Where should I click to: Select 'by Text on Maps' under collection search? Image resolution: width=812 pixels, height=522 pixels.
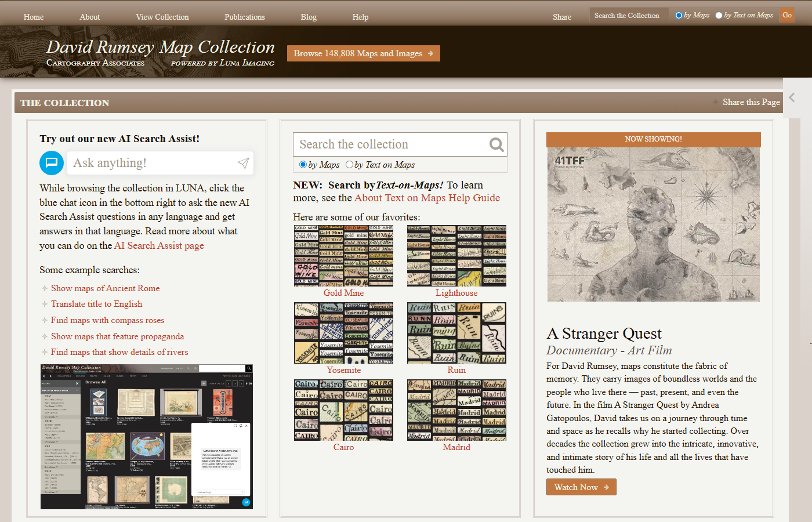point(349,165)
